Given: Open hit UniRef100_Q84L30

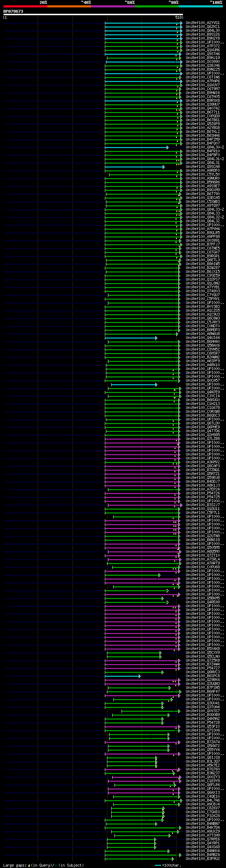Looking at the screenshot, I should point(203,31).
